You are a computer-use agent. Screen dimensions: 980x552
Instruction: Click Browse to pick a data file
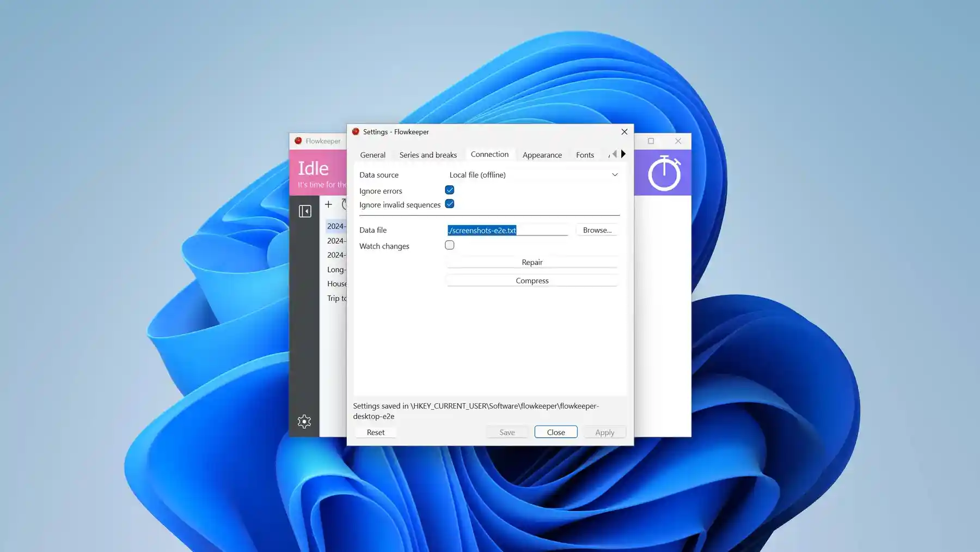(x=597, y=229)
